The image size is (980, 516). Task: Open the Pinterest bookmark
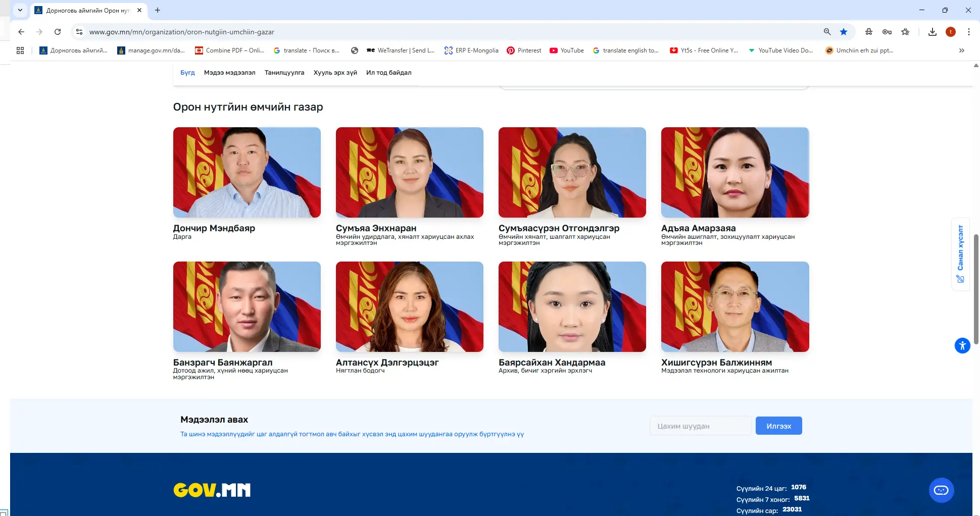click(x=524, y=50)
